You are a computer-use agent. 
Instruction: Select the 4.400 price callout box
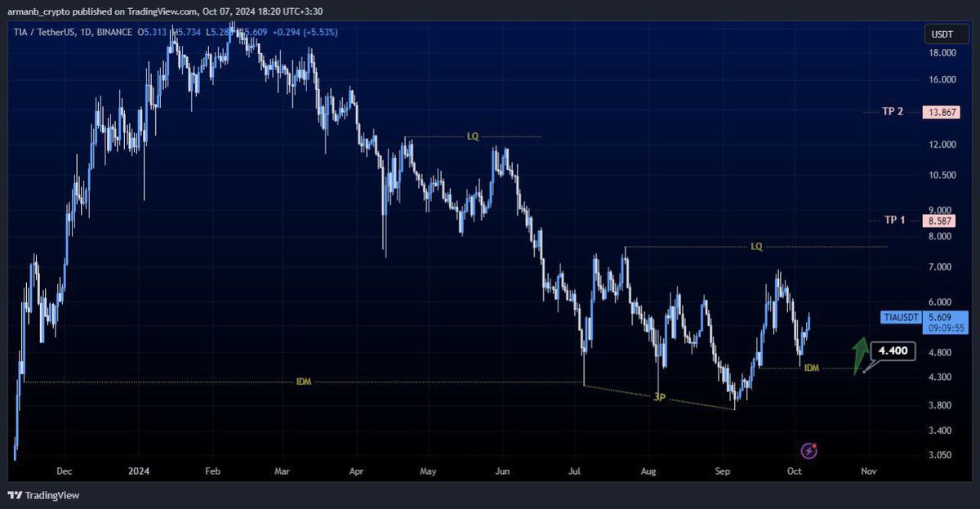(x=892, y=352)
